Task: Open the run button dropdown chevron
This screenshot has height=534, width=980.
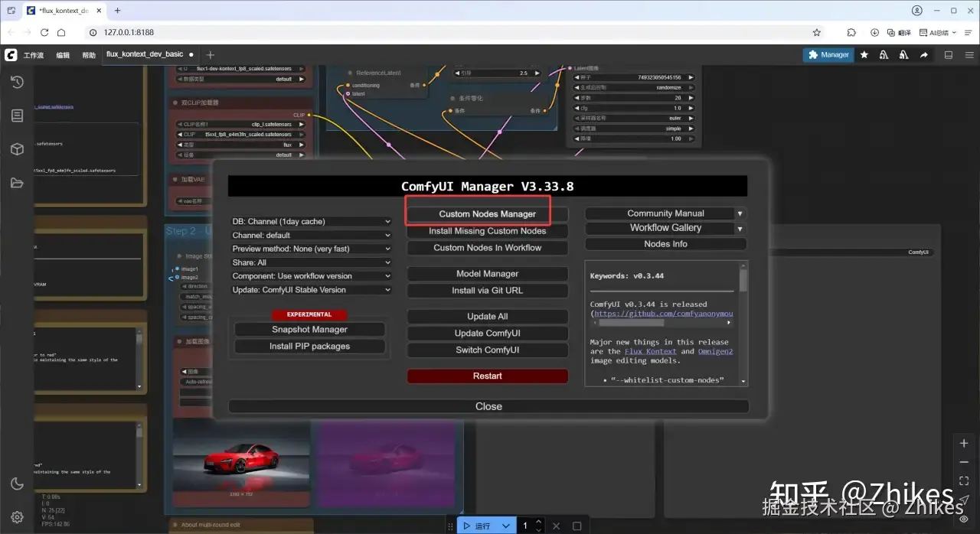Action: coord(505,526)
